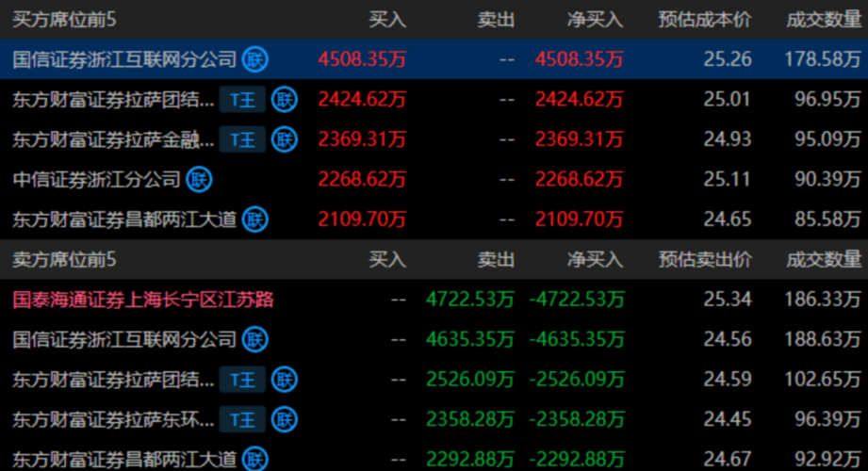
Task: Click 联 icon on sell-side 东方财富证券拉萨团结 row
Action: tap(285, 380)
